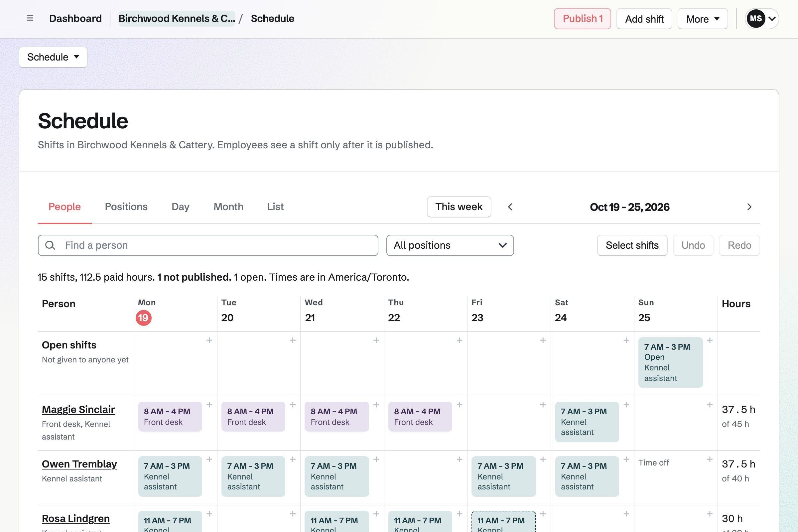Viewport: 798px width, 532px height.
Task: Switch to the List tab
Action: tap(275, 207)
